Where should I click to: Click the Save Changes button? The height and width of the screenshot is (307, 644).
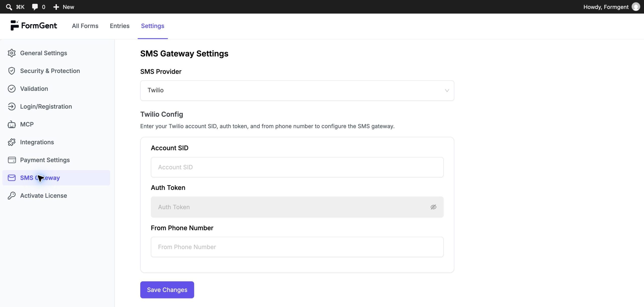coord(167,290)
